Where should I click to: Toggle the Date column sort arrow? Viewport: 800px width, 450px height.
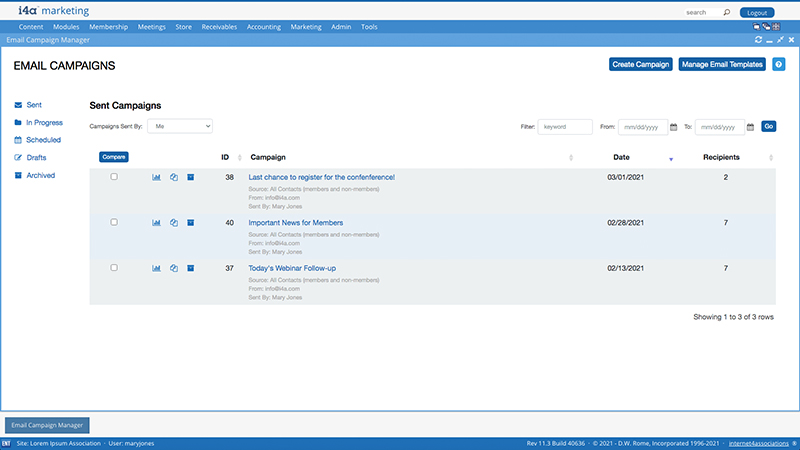coord(671,159)
